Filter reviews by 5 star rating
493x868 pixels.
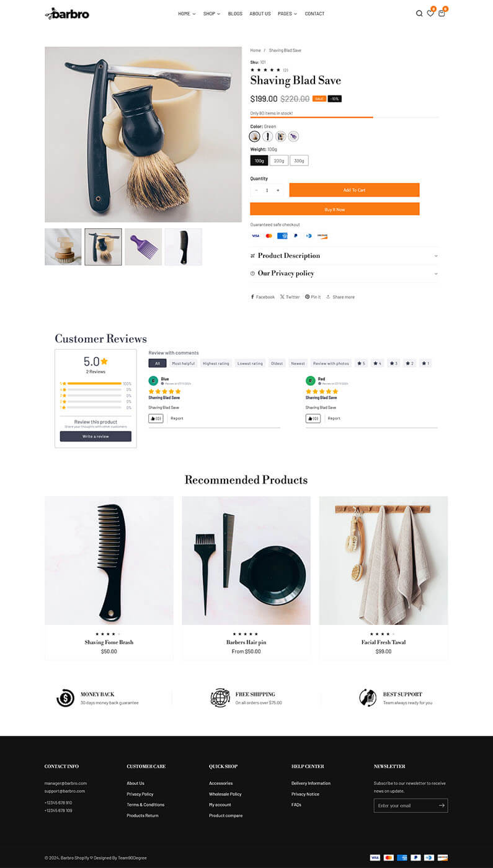pos(361,363)
